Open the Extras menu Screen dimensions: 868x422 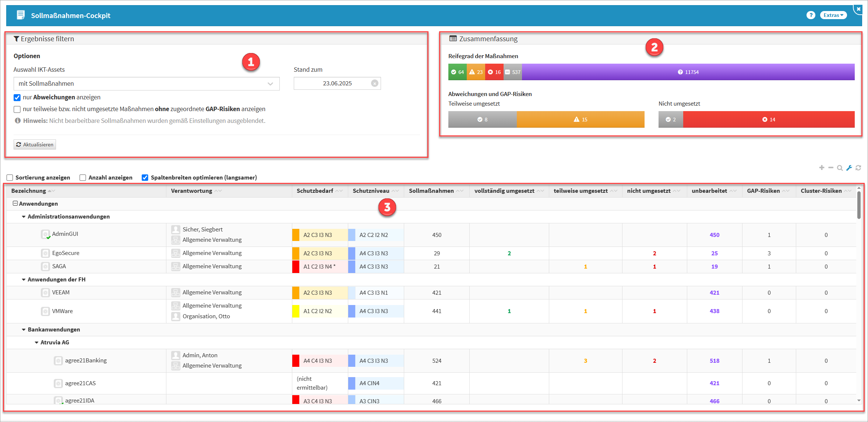point(833,15)
